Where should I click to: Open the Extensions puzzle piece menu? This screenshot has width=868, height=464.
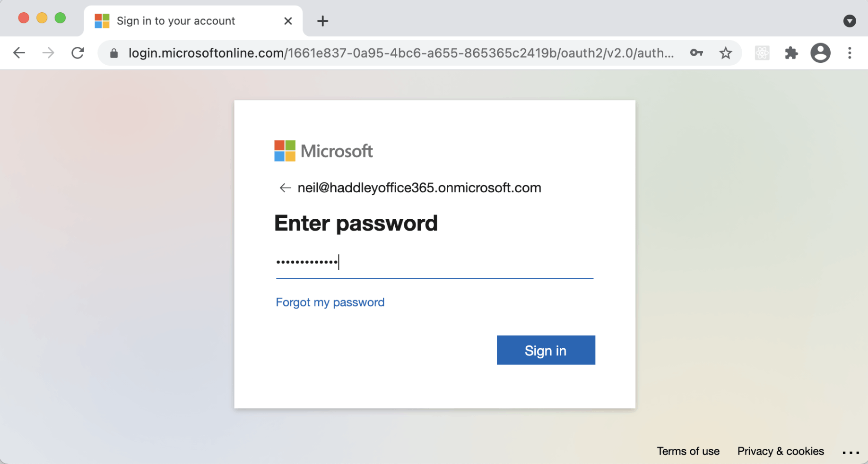point(791,53)
